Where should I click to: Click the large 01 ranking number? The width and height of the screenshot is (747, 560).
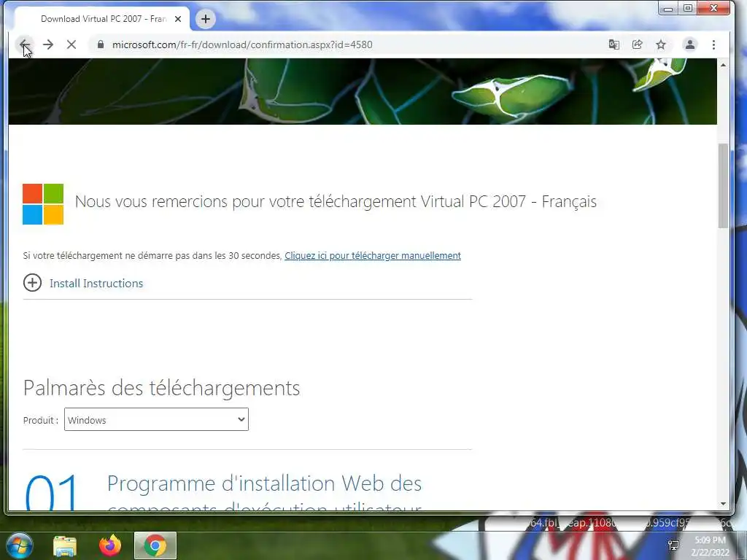click(x=51, y=491)
